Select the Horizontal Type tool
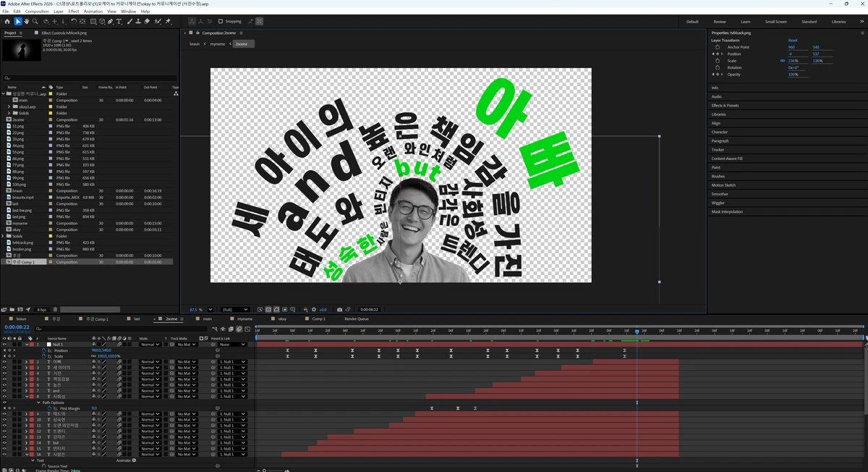 (119, 22)
